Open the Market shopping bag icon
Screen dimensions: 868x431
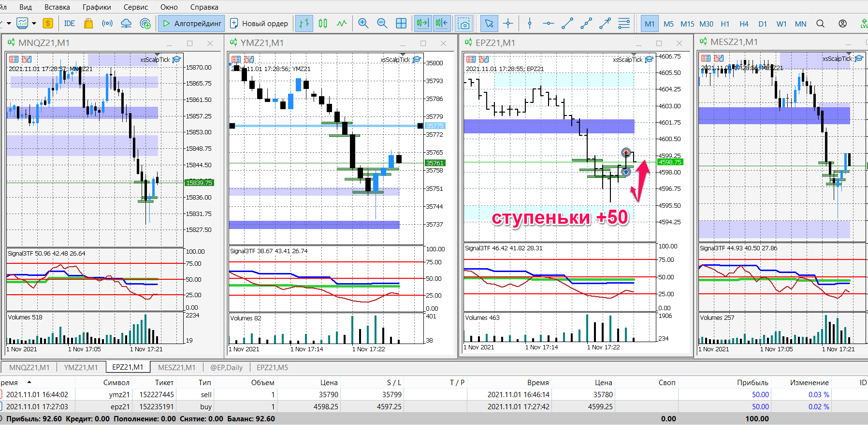(x=88, y=23)
